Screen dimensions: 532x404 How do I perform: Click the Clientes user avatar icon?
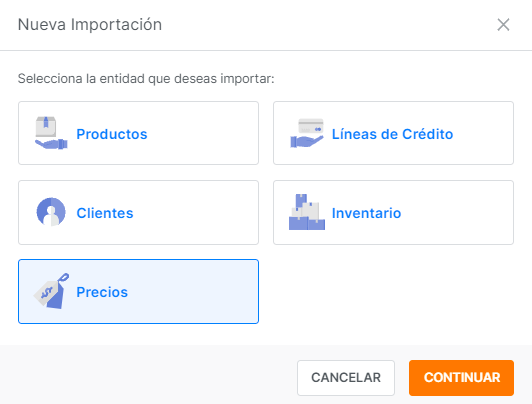pos(51,212)
